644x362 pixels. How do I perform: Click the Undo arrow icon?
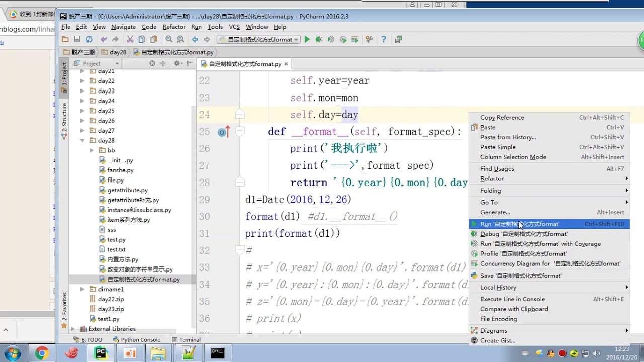point(104,39)
